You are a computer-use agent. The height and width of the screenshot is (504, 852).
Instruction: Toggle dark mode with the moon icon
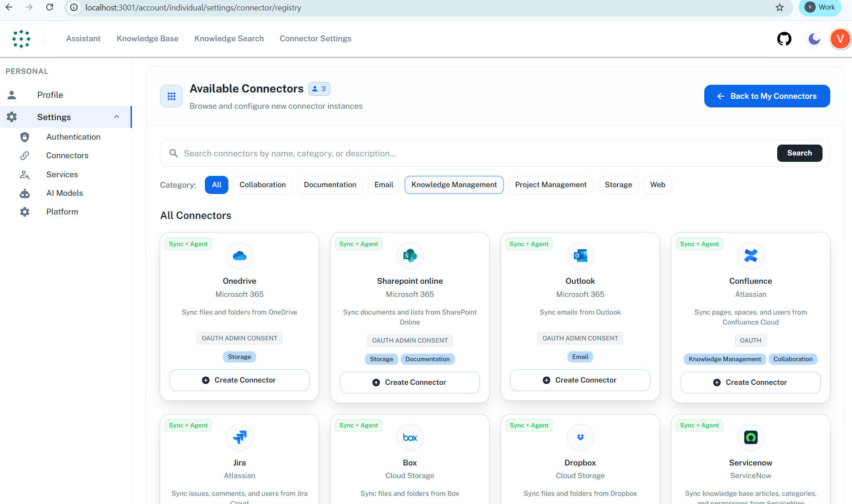coord(813,39)
